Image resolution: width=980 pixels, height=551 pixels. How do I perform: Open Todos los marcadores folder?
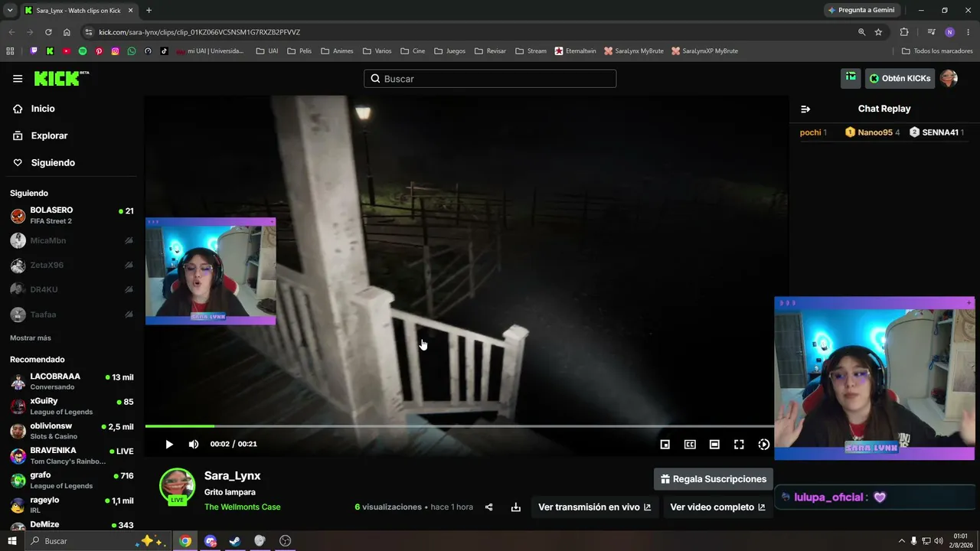click(x=937, y=51)
